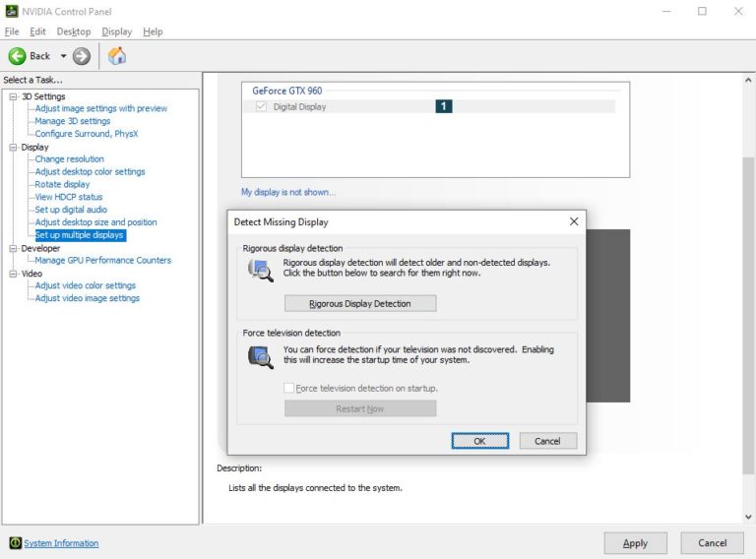This screenshot has height=559, width=756.
Task: Click the Forward arrow icon
Action: 82,56
